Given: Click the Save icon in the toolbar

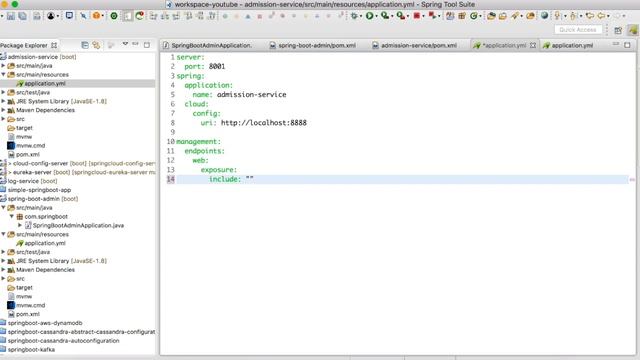Looking at the screenshot, I should [x=11, y=16].
